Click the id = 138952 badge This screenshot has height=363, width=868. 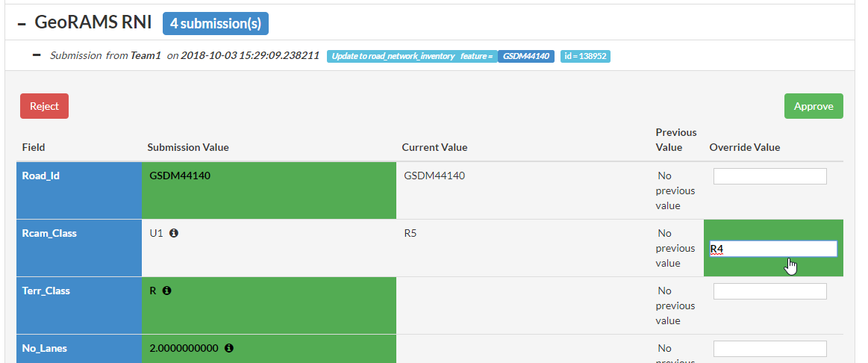tap(585, 56)
